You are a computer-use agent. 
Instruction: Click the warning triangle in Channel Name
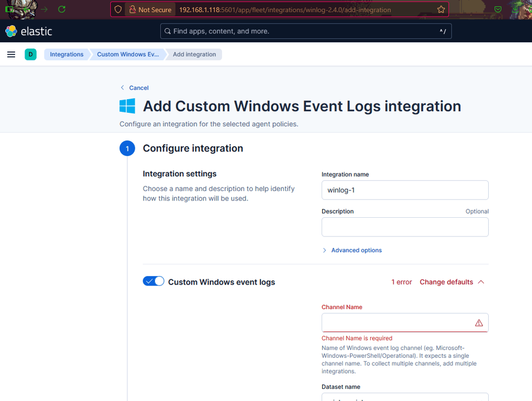coord(479,323)
